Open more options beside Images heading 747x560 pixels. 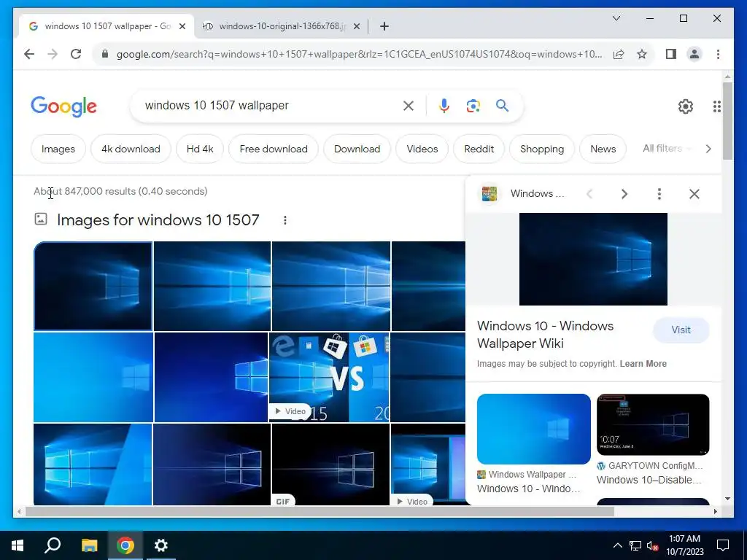[x=285, y=220]
